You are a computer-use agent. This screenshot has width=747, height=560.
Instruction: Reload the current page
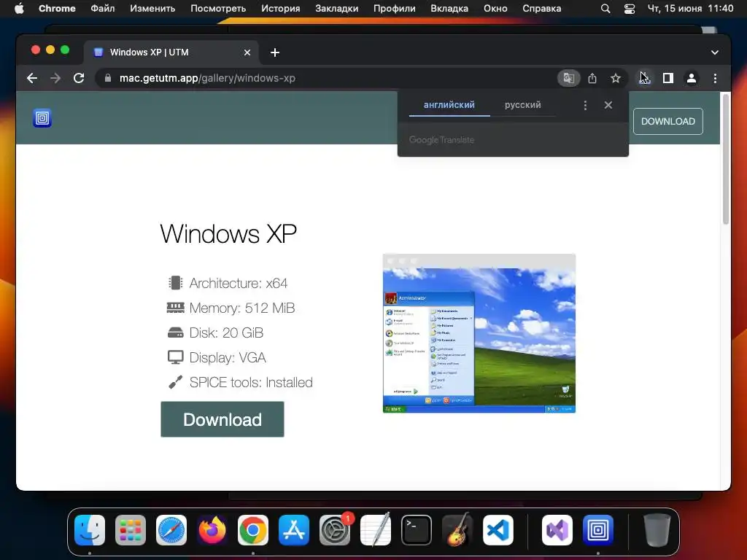(79, 78)
